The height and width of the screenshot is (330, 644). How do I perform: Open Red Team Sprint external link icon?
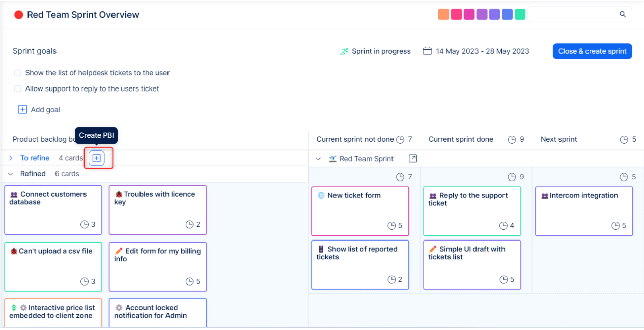pyautogui.click(x=413, y=159)
